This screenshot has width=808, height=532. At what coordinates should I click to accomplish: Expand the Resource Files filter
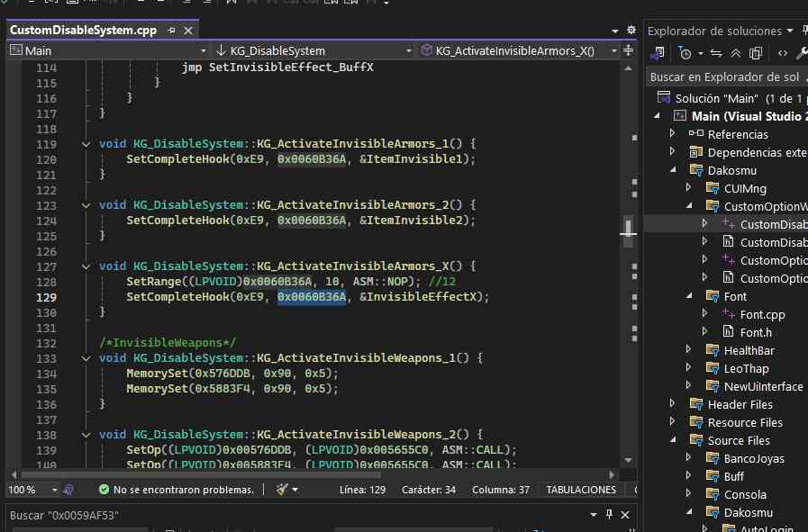point(673,422)
